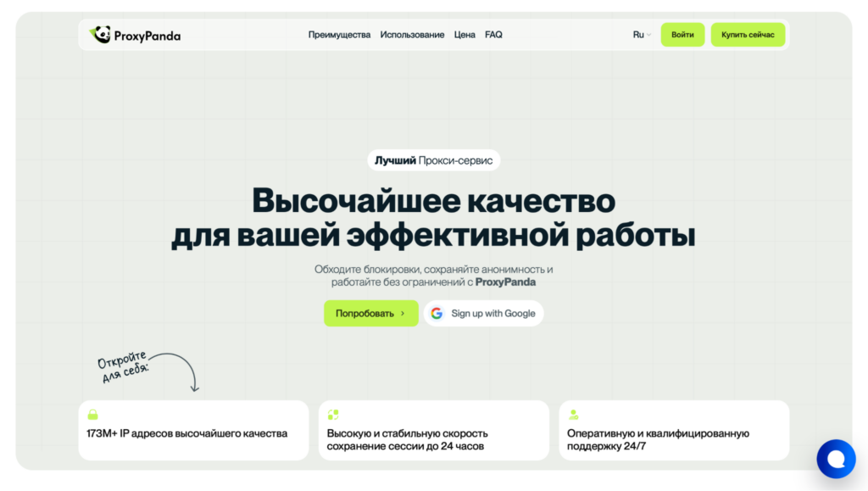Screen dimensions: 868x491
Task: Click the ProxyPanda brand name text
Action: coord(147,36)
